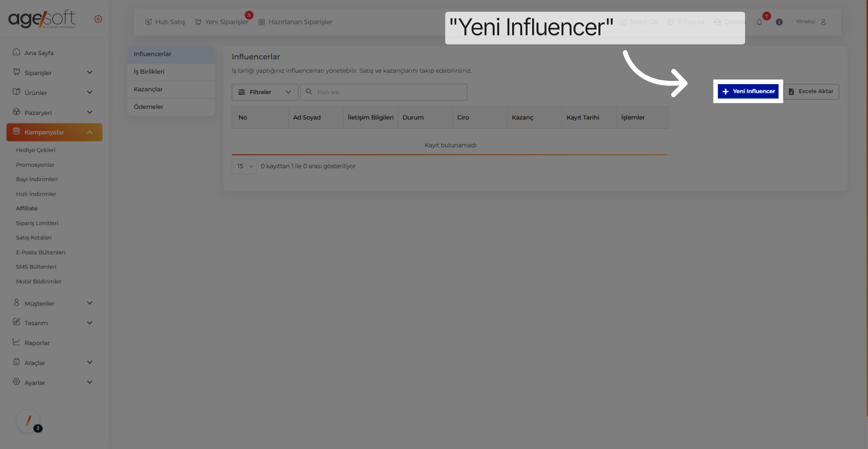This screenshot has height=449, width=868.
Task: Open Yeni Siparişler in top bar
Action: (x=222, y=22)
